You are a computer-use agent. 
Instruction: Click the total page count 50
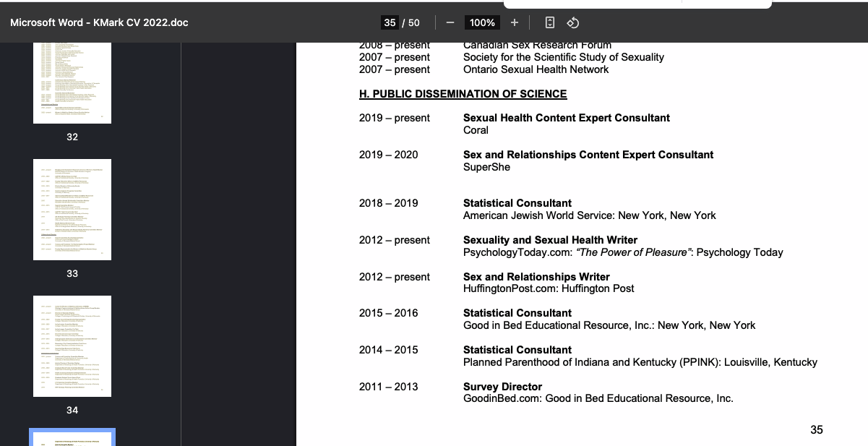[414, 22]
